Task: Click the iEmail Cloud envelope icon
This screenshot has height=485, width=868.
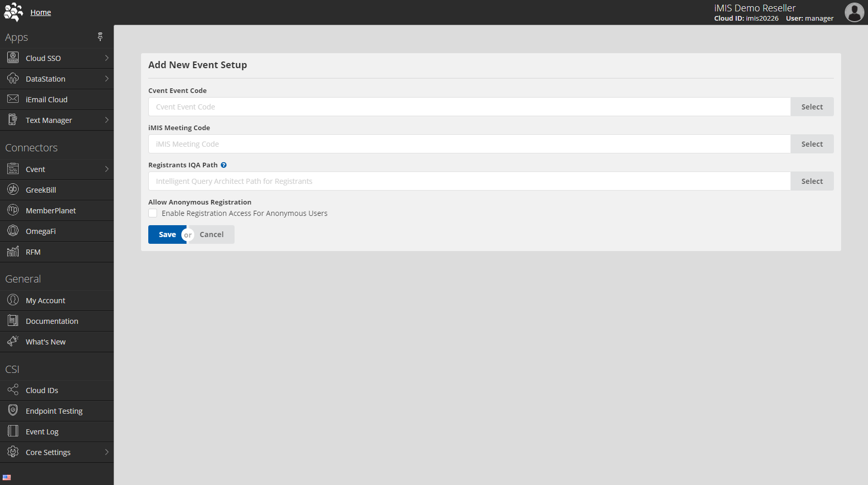Action: (x=12, y=99)
